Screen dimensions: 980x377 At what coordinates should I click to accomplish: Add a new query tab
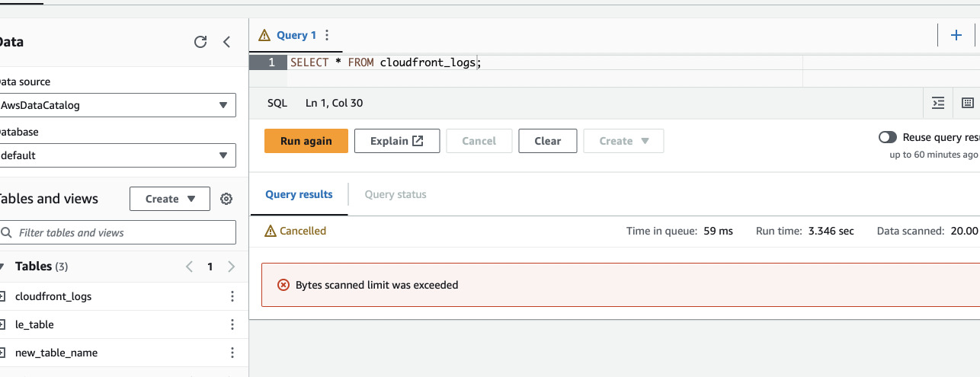coord(956,35)
